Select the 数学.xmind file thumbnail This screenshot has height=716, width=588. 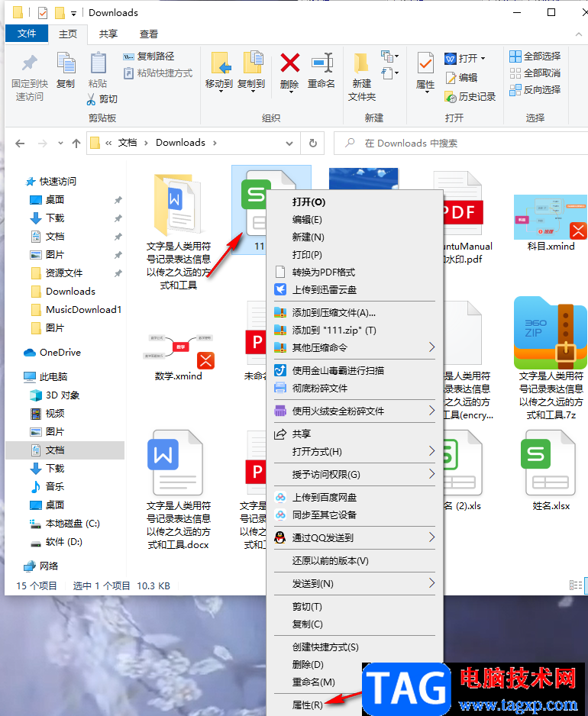(x=178, y=351)
